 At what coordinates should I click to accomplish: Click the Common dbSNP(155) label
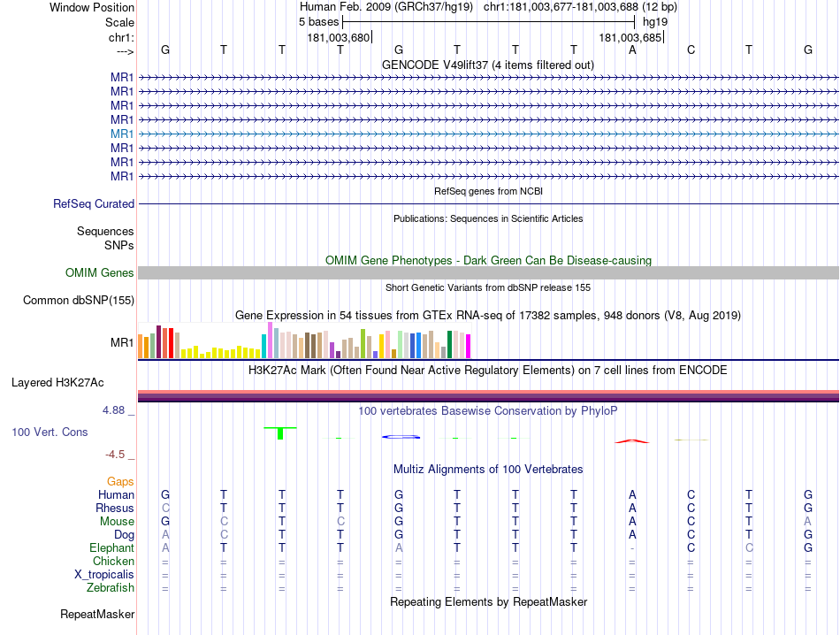79,300
